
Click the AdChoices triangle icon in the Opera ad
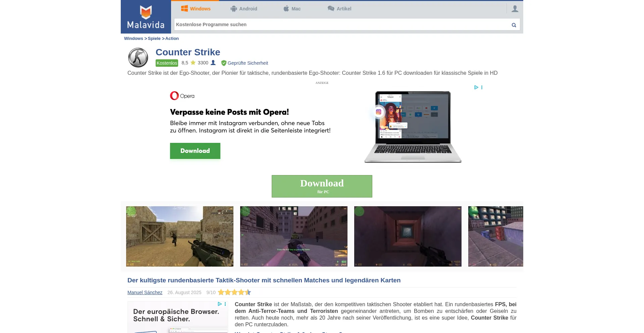pos(476,88)
